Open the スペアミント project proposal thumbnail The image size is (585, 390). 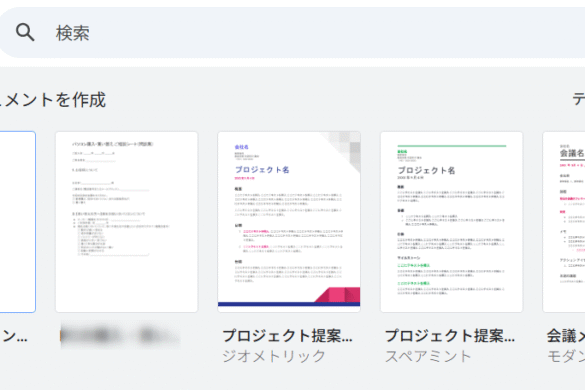(x=451, y=222)
